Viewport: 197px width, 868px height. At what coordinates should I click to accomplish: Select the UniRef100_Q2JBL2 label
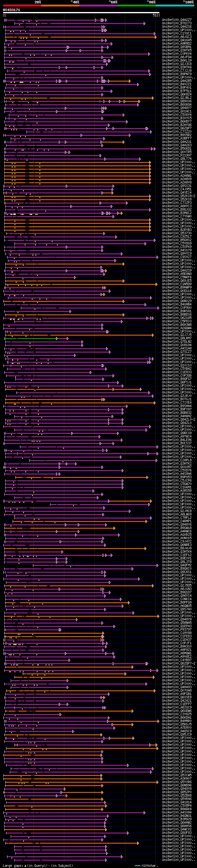click(x=177, y=98)
